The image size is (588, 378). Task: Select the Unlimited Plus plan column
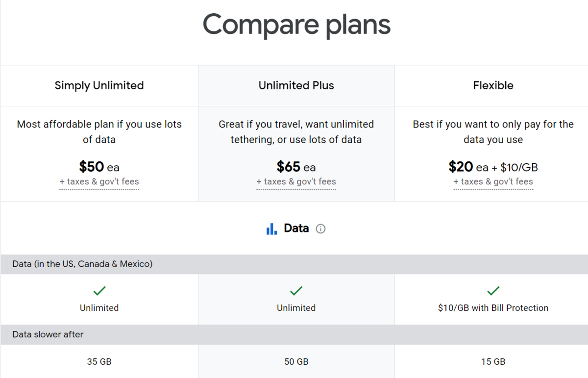click(x=296, y=85)
